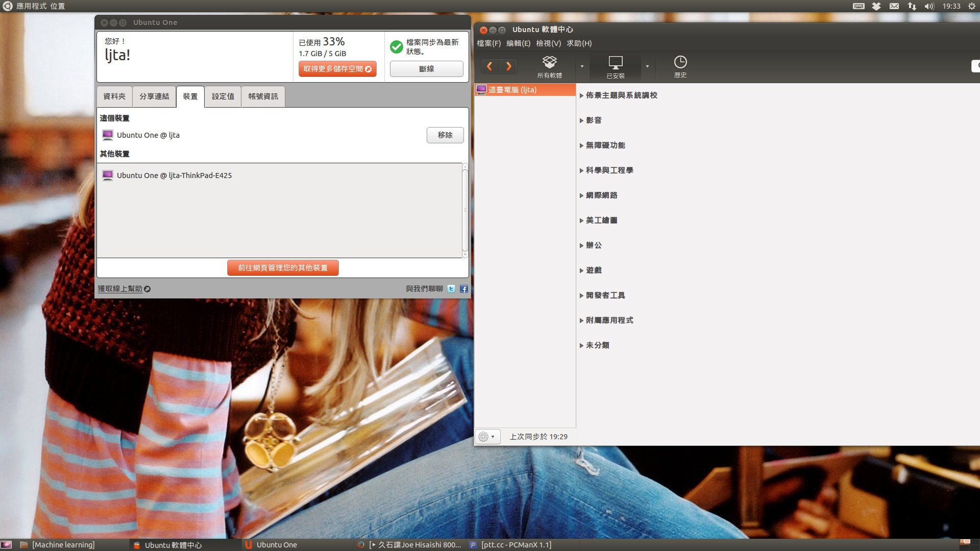Image resolution: width=980 pixels, height=551 pixels.
Task: Go back in Software Center
Action: point(489,66)
